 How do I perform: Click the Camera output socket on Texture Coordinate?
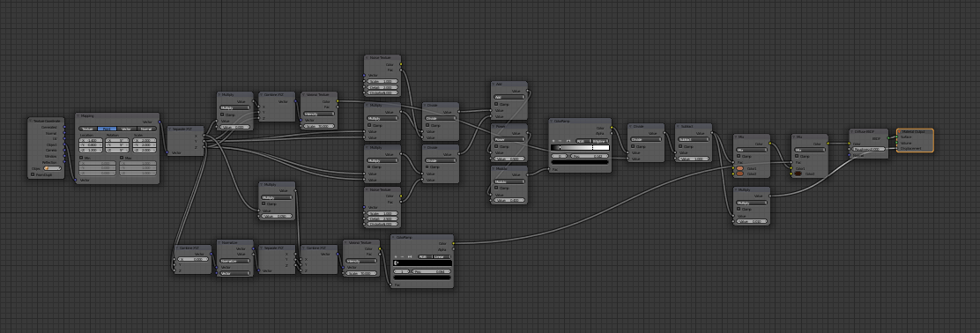click(64, 150)
